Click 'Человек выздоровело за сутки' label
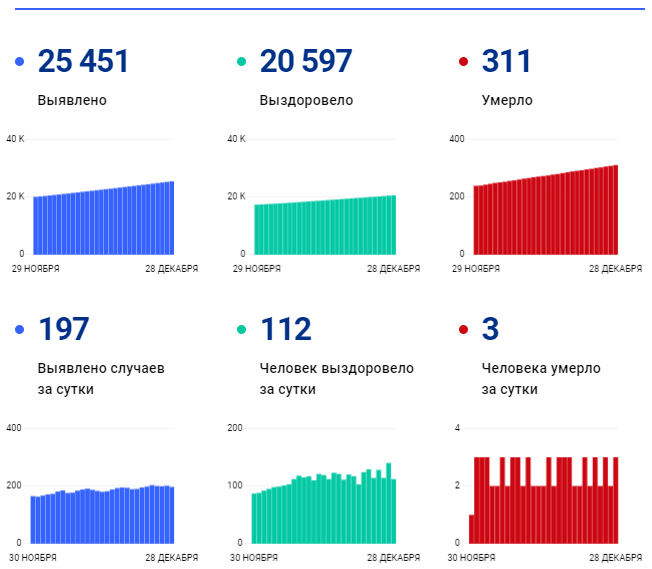The height and width of the screenshot is (569, 652). 336,378
